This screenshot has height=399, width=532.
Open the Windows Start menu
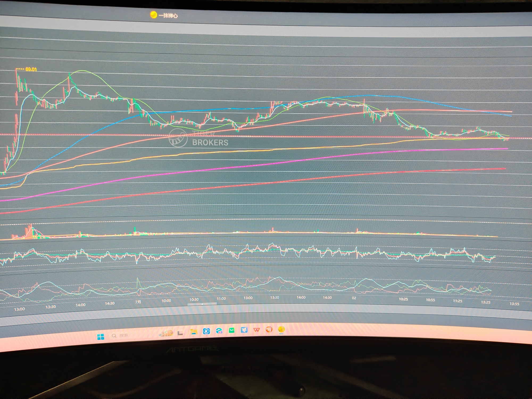tap(101, 337)
